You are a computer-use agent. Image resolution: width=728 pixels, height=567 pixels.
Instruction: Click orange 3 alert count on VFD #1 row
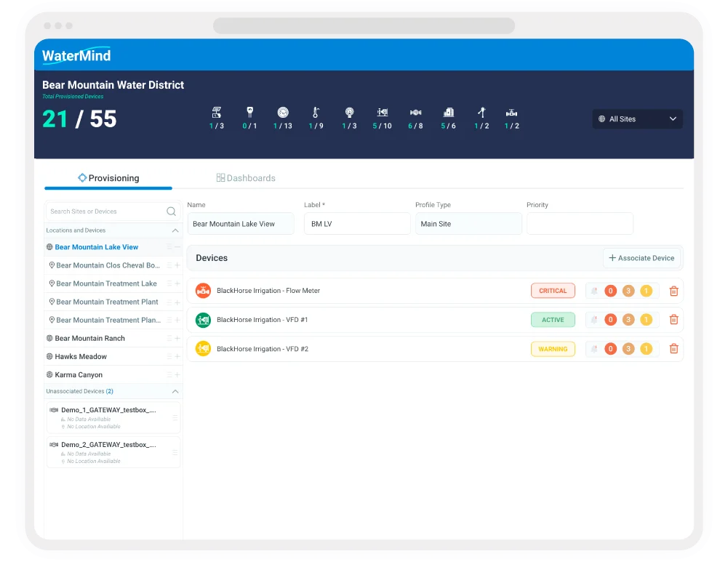pos(628,320)
